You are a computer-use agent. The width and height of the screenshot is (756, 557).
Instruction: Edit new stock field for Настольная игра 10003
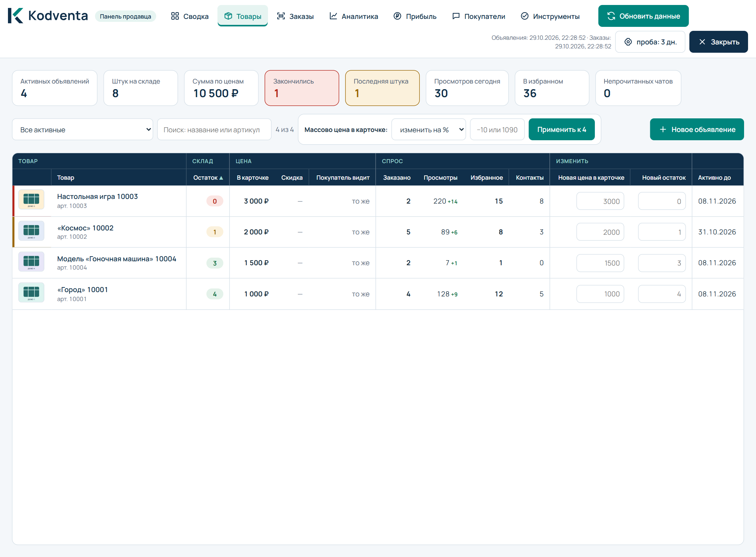[x=661, y=201]
